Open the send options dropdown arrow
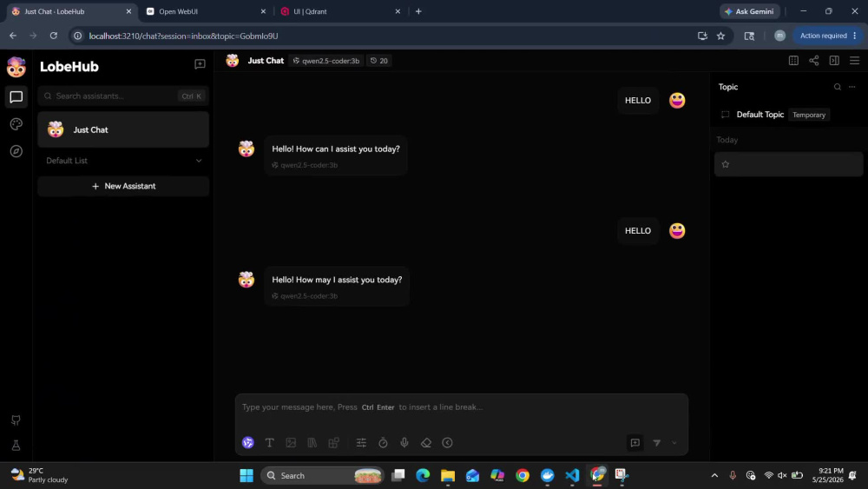 (674, 442)
